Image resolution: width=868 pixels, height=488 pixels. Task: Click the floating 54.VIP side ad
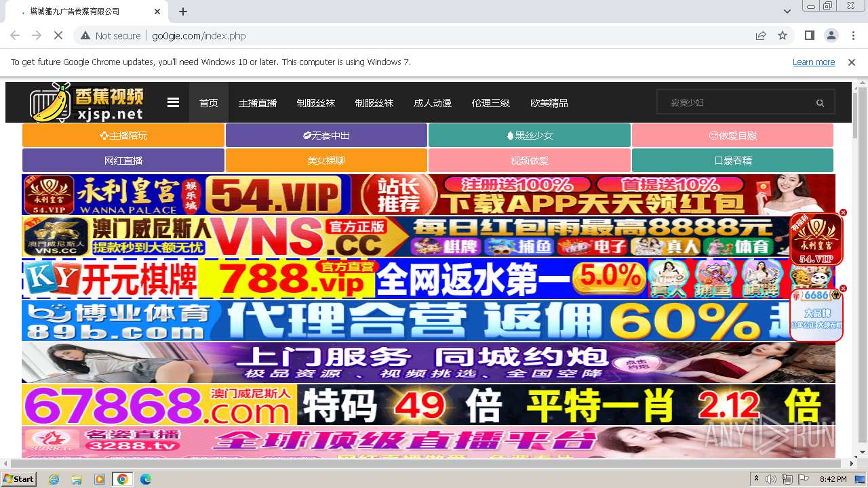[816, 240]
